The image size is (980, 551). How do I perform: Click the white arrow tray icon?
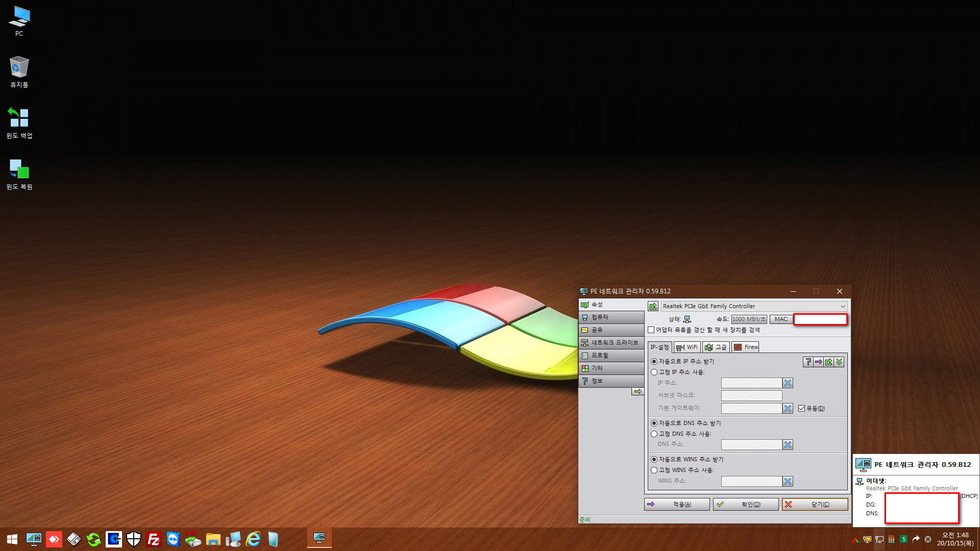(x=916, y=539)
